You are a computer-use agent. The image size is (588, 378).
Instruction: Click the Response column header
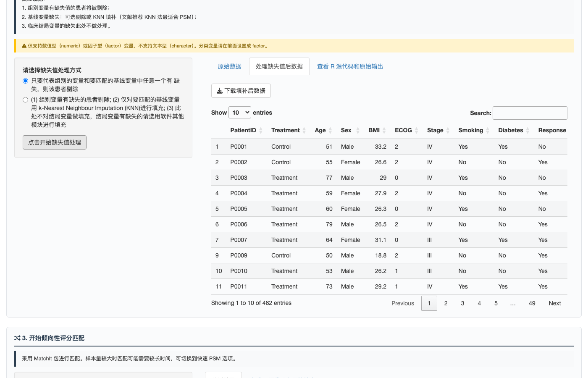tap(552, 131)
